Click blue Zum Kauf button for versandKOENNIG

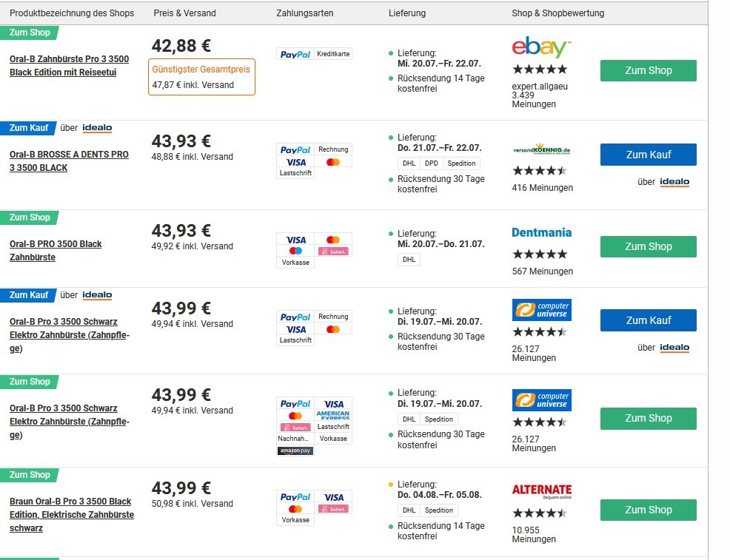[648, 155]
